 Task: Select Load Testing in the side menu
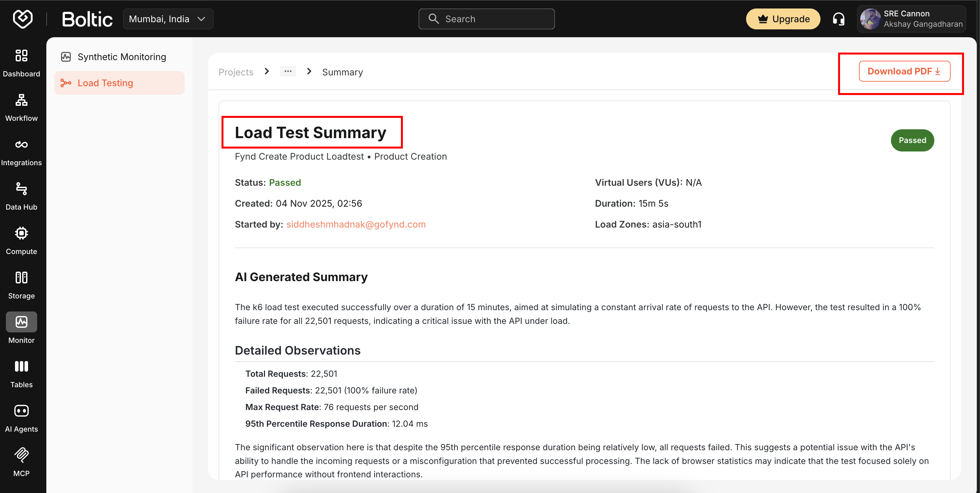105,83
